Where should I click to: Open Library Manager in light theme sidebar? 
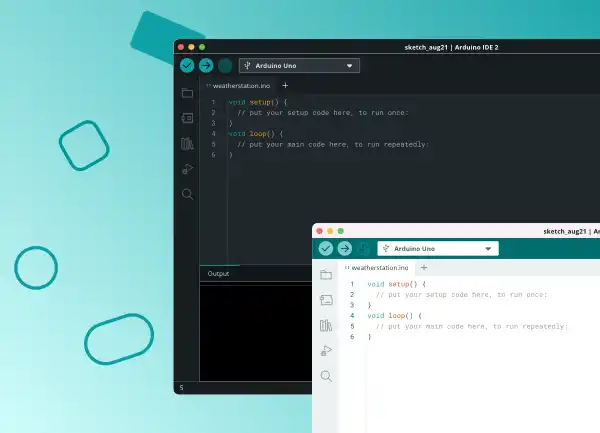[x=326, y=325]
